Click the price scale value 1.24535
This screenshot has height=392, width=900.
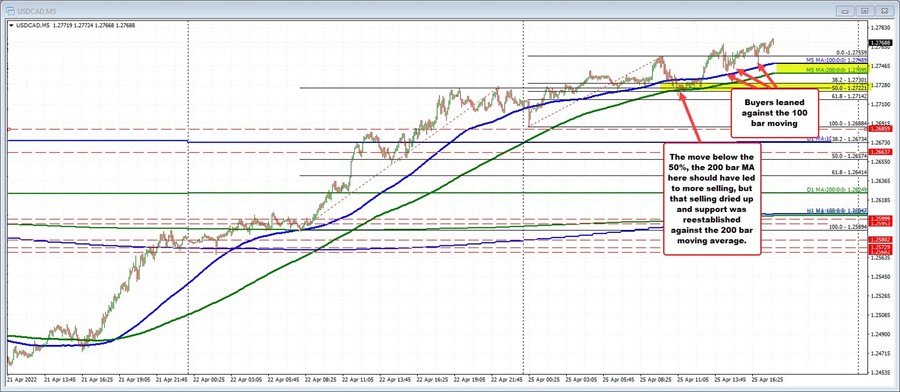[x=880, y=372]
